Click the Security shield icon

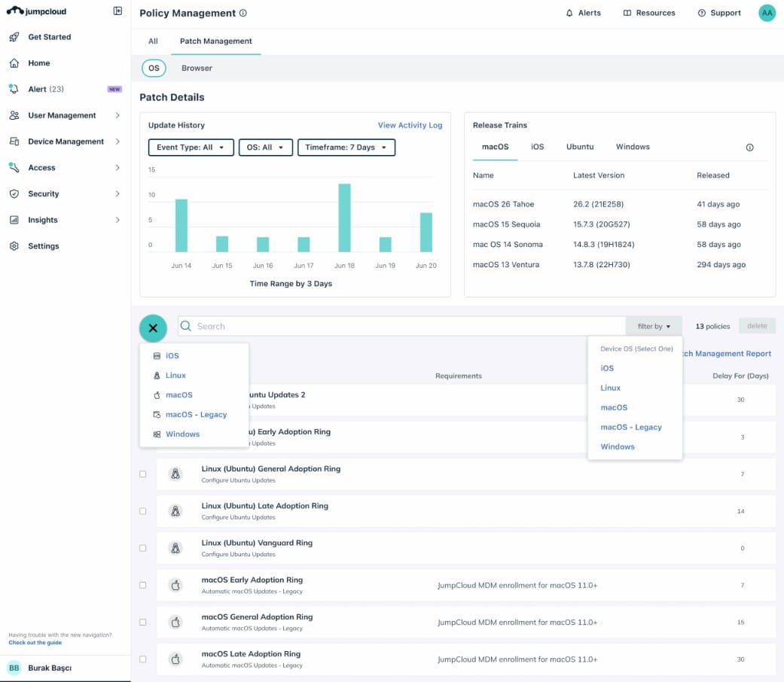tap(14, 194)
